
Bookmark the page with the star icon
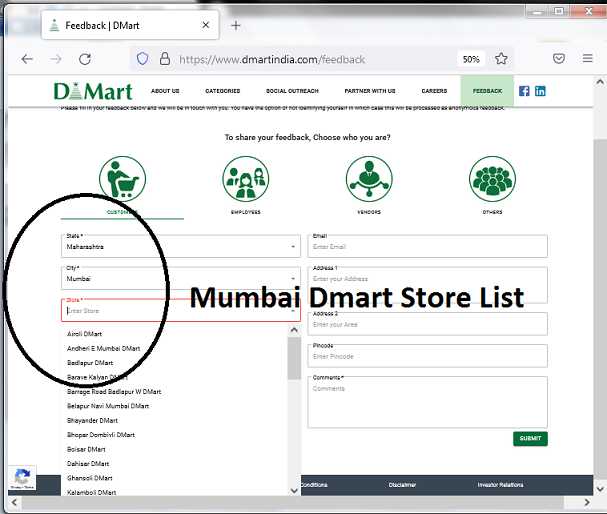tap(501, 59)
